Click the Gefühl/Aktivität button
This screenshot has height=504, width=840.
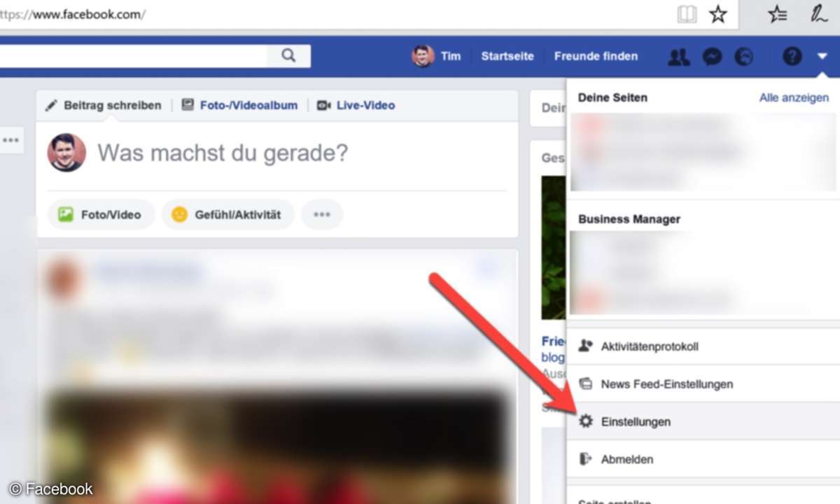click(228, 214)
